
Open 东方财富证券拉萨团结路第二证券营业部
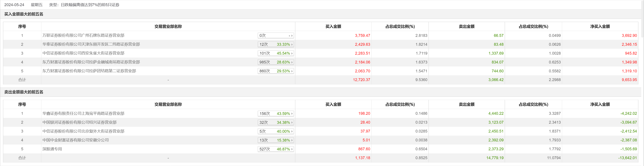pos(89,71)
